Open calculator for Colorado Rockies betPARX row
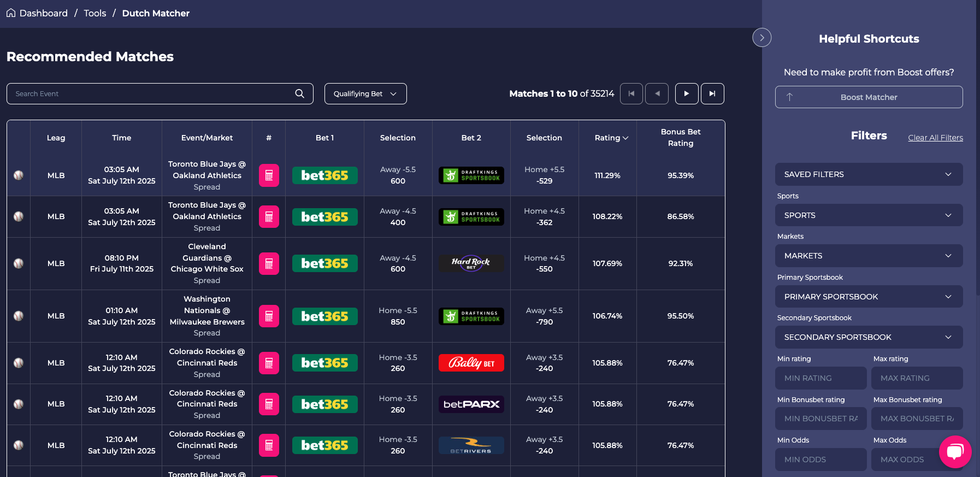 (x=269, y=404)
